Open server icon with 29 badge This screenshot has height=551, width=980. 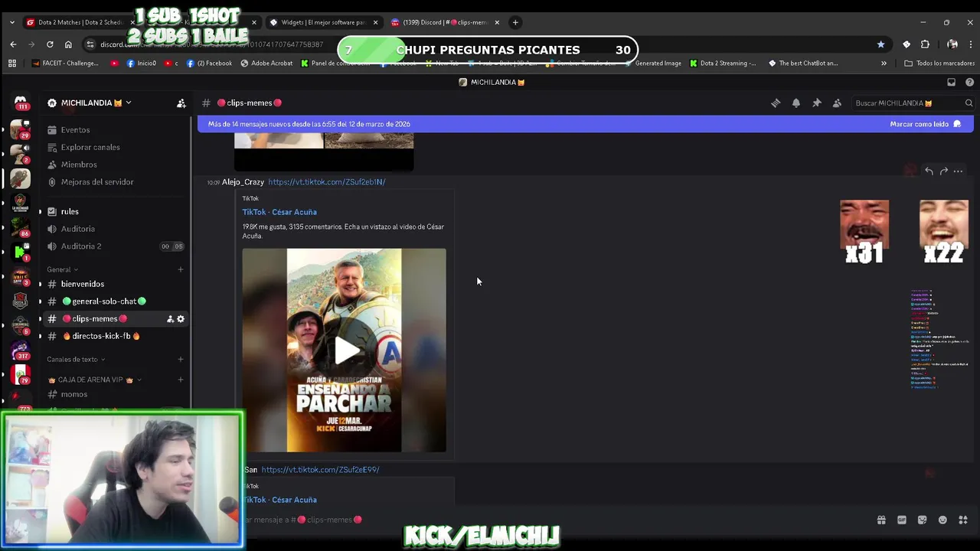coord(21,129)
